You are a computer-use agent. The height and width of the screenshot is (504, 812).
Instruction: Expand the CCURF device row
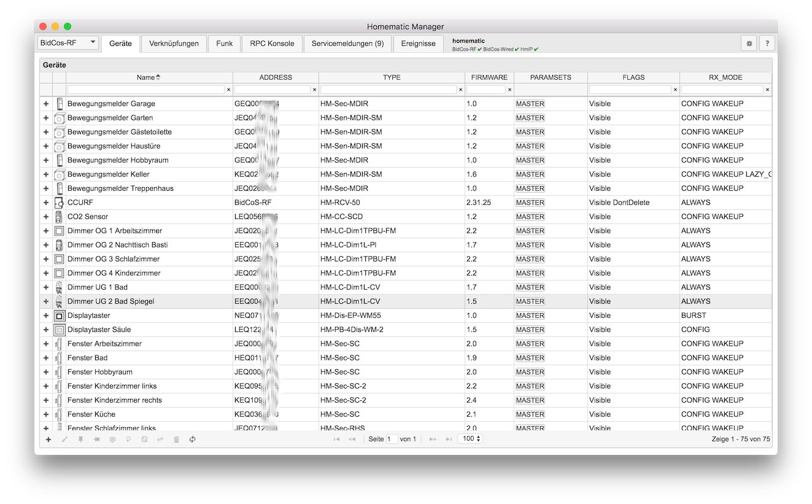coord(46,203)
